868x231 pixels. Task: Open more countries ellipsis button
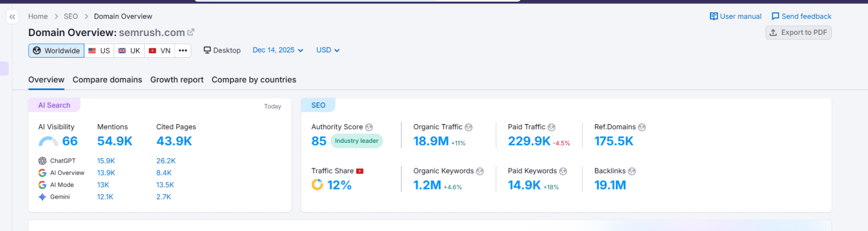coord(183,50)
